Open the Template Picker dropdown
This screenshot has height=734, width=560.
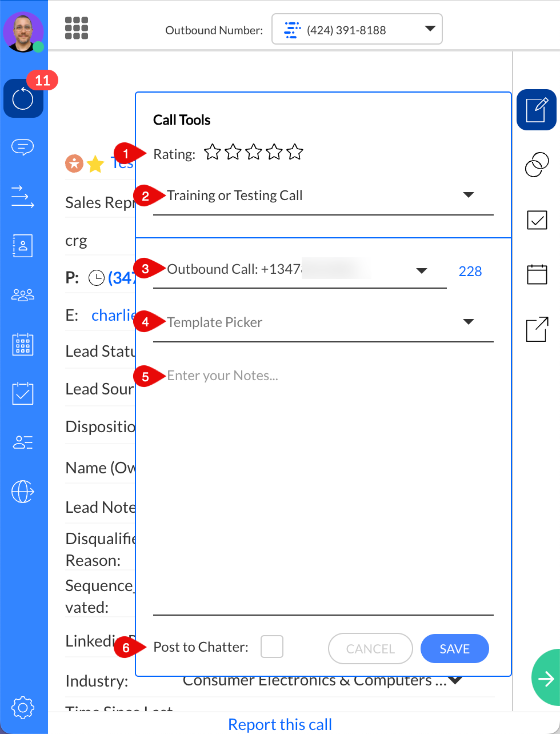pos(469,321)
